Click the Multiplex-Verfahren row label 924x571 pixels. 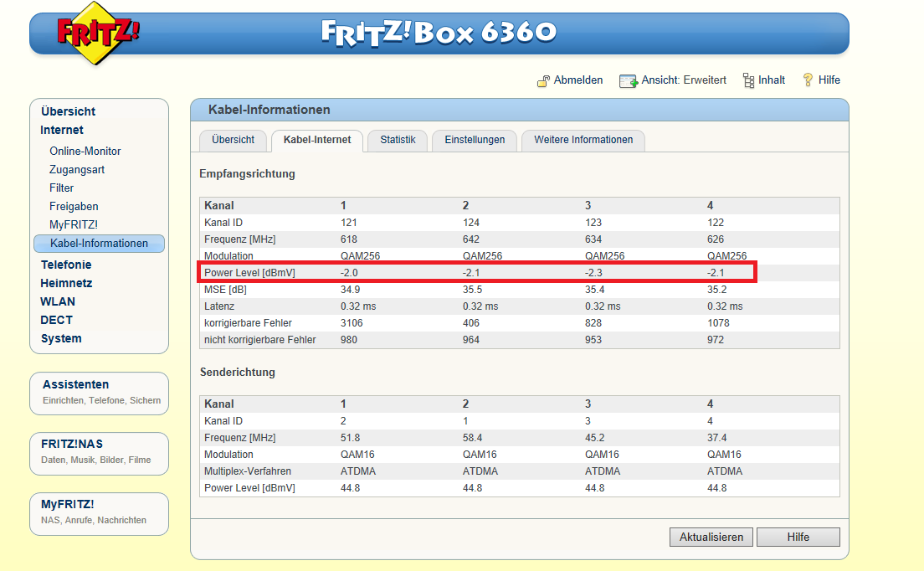point(248,471)
